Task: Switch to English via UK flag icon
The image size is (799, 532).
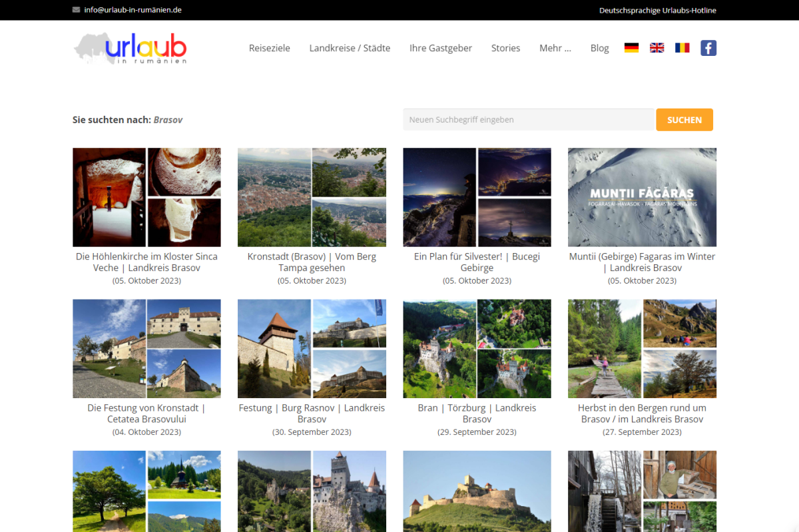Action: (657, 48)
